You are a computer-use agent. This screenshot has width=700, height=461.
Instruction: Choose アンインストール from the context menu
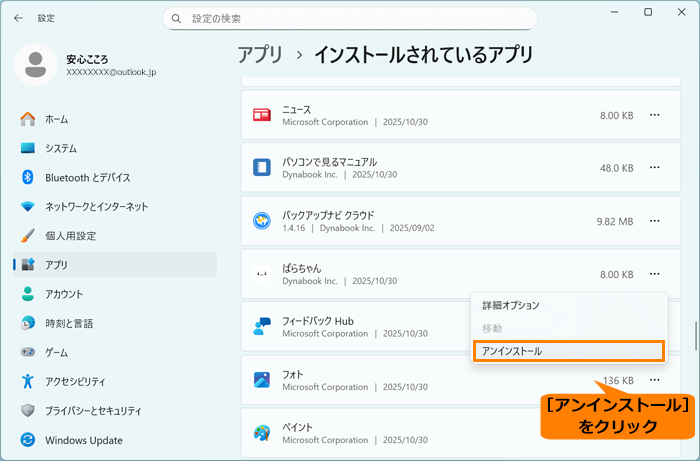pos(569,351)
